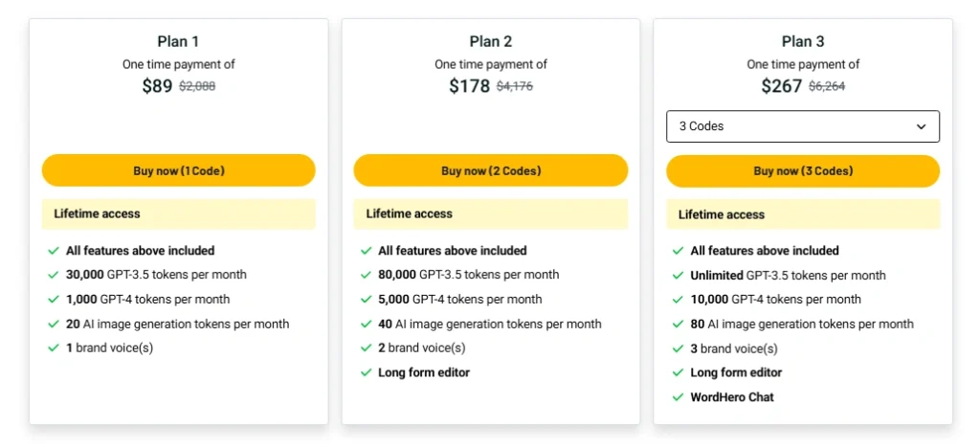This screenshot has width=980, height=448.
Task: Click the $267 price in Plan 3
Action: pos(781,86)
